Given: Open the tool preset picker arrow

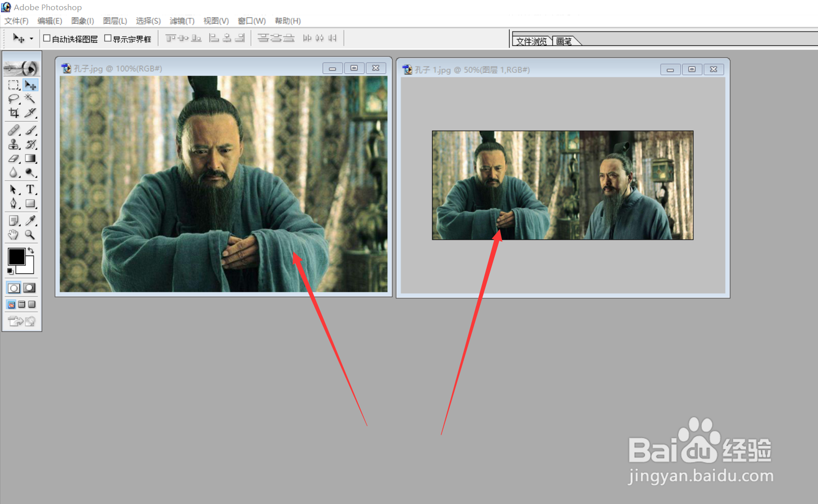Looking at the screenshot, I should point(31,39).
